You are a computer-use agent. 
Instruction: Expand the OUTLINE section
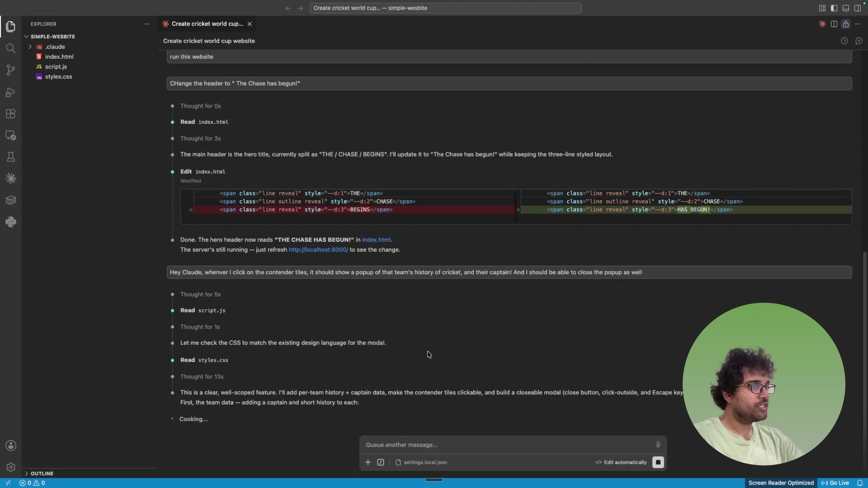pyautogui.click(x=42, y=473)
